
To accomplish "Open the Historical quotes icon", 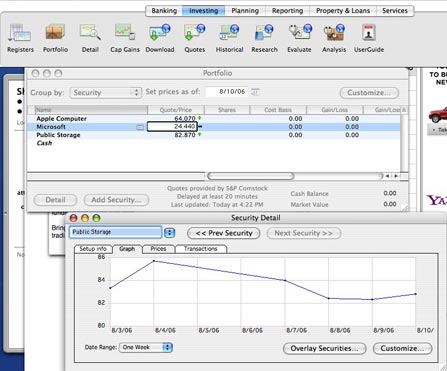I will pos(229,38).
